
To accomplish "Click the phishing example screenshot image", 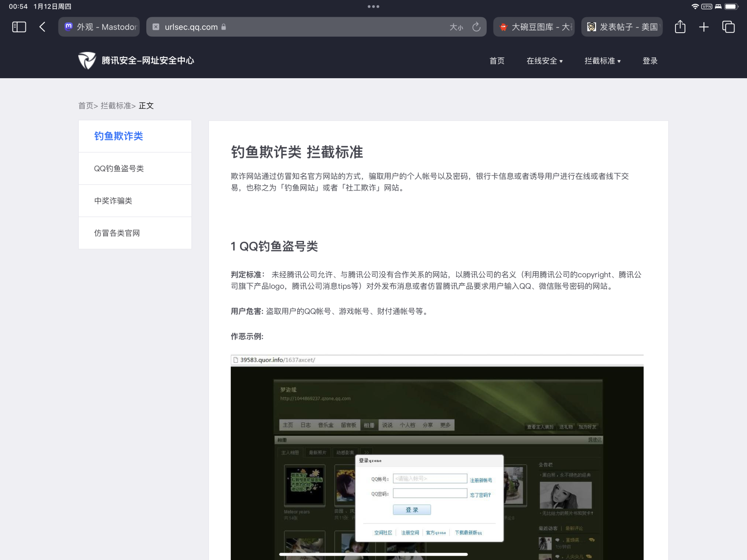I will point(437,457).
